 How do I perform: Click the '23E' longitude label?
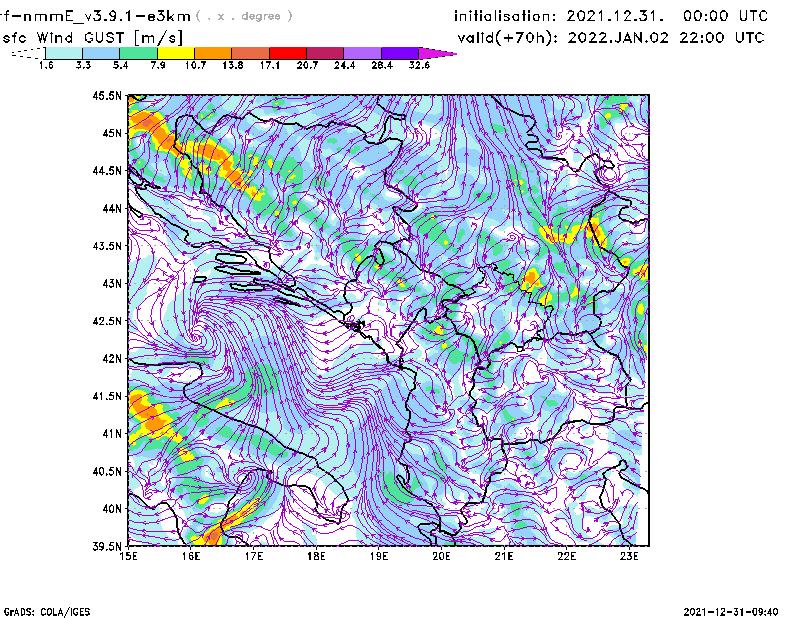coord(629,556)
